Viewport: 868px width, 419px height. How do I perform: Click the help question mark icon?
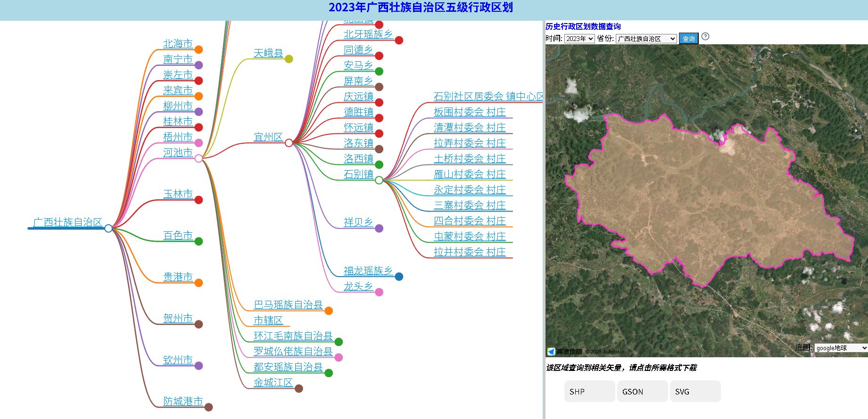[705, 37]
